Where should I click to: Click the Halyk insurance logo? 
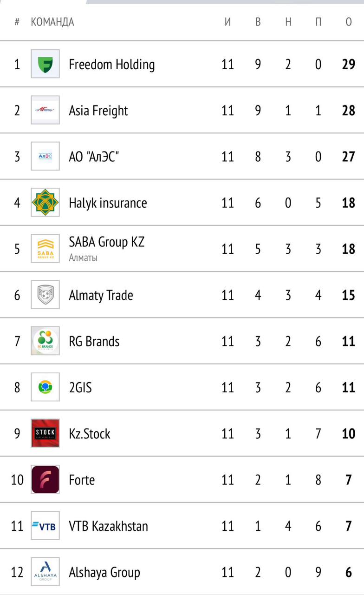[45, 202]
